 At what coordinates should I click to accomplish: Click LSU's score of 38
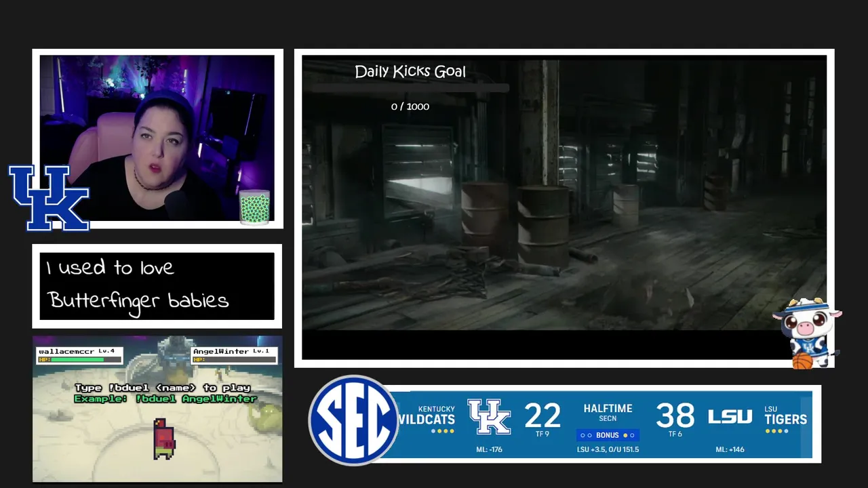[x=675, y=415]
